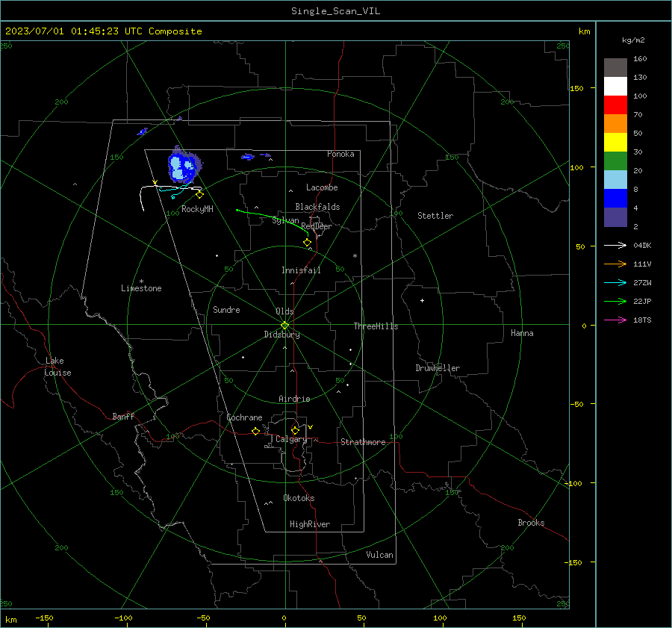Pick the purple 2-4 legend color swatch

(615, 217)
